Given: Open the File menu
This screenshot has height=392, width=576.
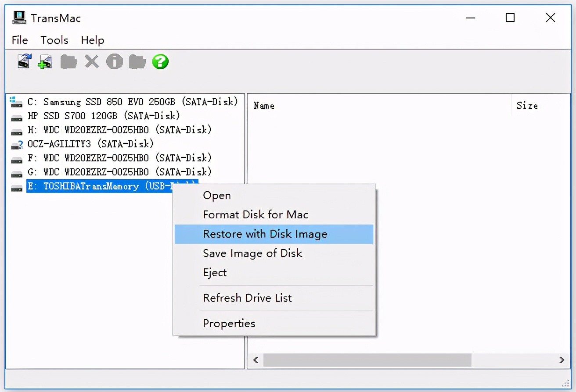Looking at the screenshot, I should [20, 40].
